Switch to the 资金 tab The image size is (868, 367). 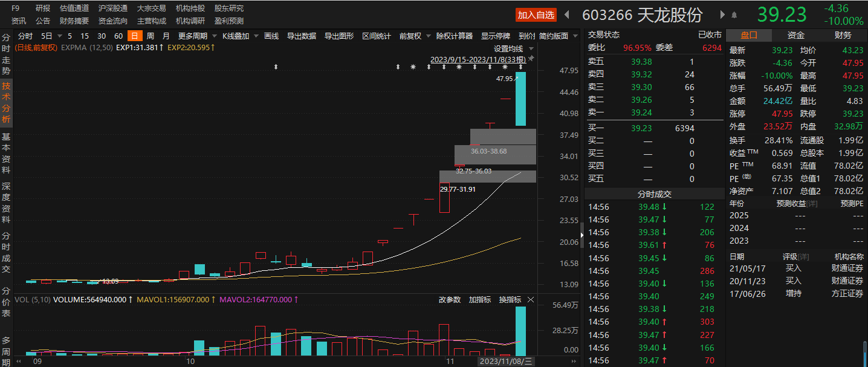tap(796, 35)
